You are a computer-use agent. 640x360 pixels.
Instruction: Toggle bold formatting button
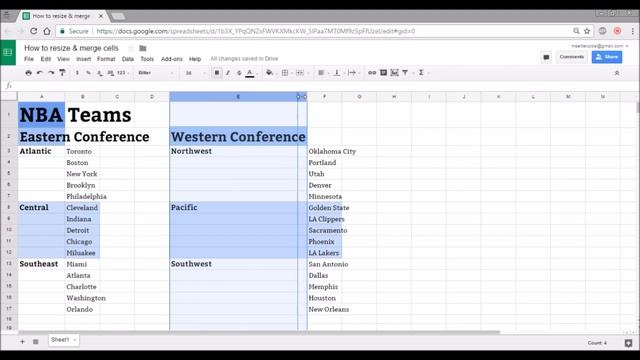click(x=217, y=73)
